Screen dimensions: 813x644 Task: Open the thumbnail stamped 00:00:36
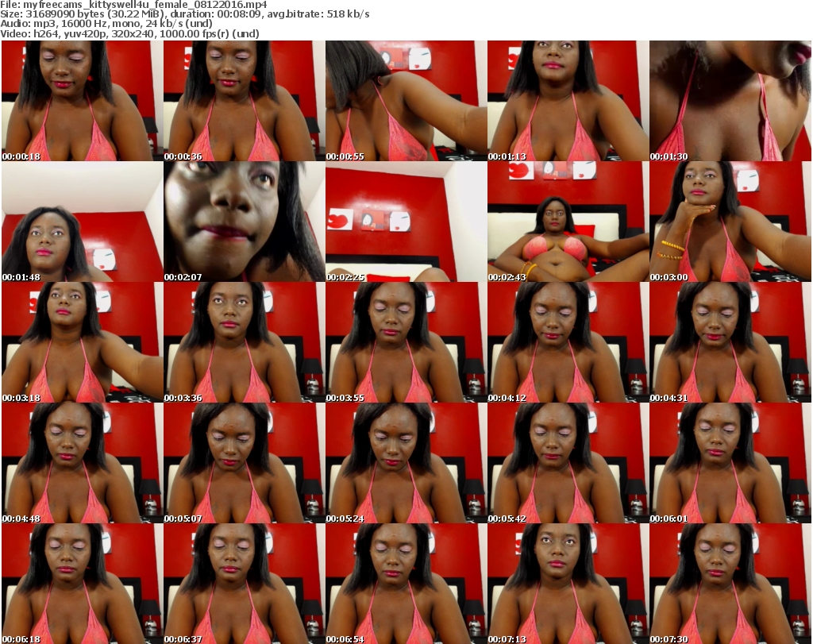click(245, 101)
